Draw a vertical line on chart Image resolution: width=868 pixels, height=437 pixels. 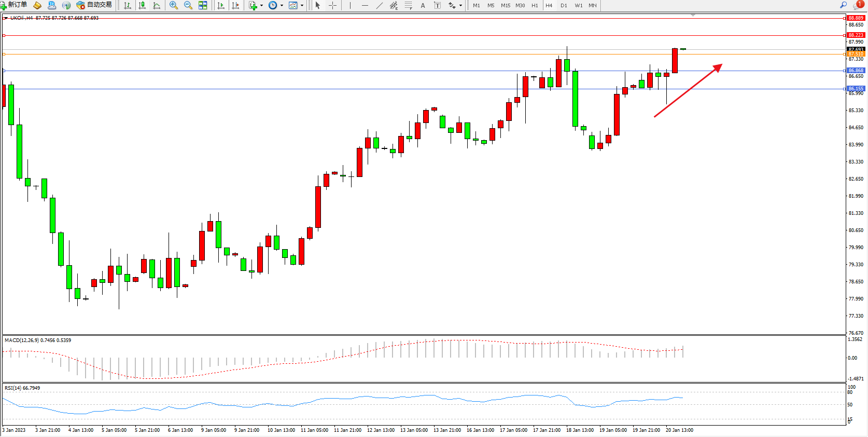pyautogui.click(x=350, y=5)
